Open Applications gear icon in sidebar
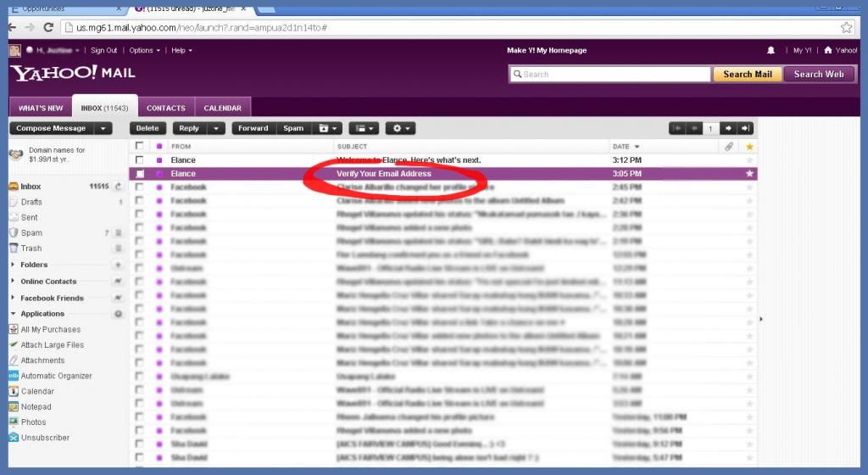This screenshot has width=868, height=475. click(x=118, y=314)
